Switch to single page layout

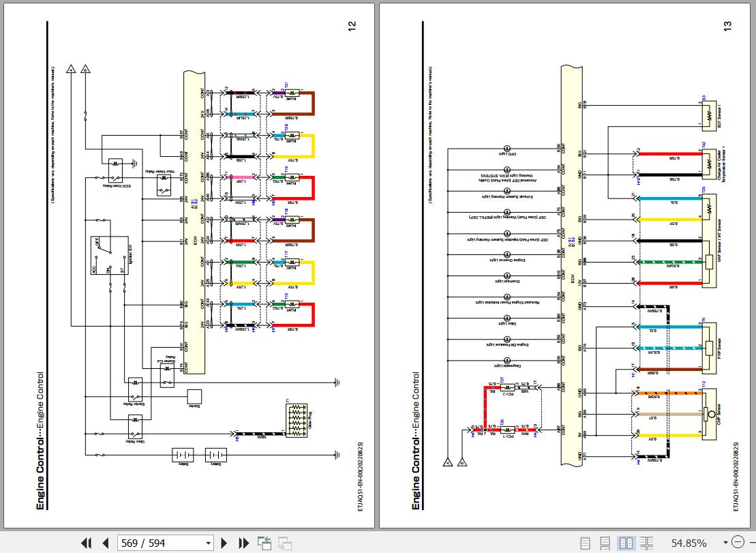(x=585, y=543)
